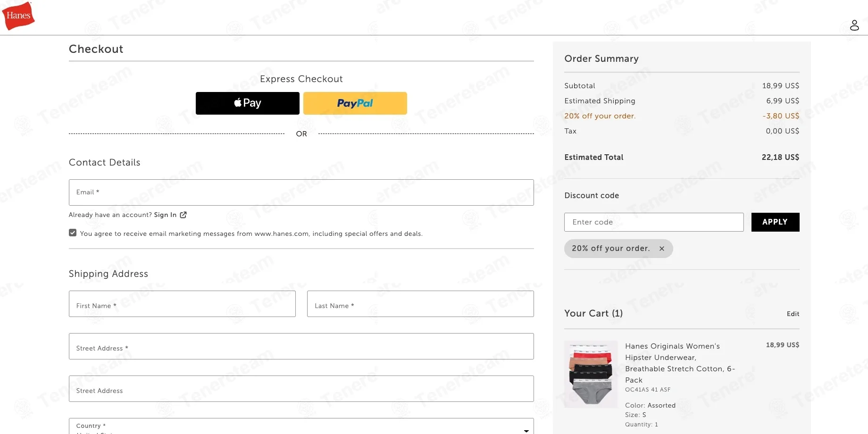Click the Your Cart (1) heading
This screenshot has height=434, width=868.
pyautogui.click(x=593, y=313)
